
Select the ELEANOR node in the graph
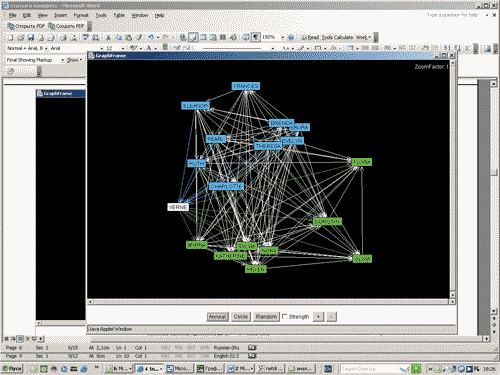click(x=195, y=106)
